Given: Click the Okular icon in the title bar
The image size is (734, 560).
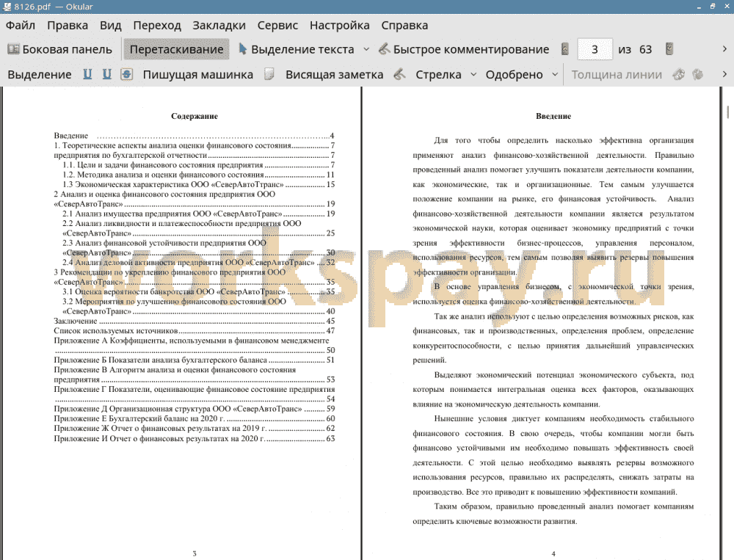Looking at the screenshot, I should click(x=7, y=7).
